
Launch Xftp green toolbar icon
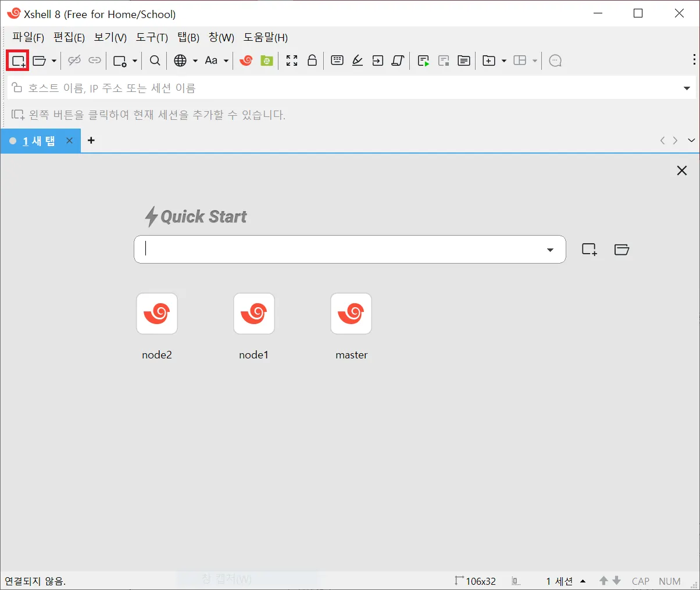[267, 61]
